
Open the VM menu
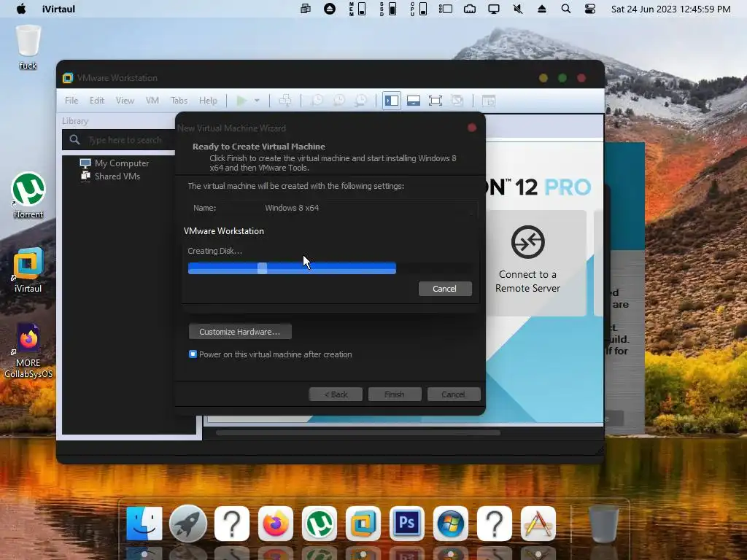[152, 101]
